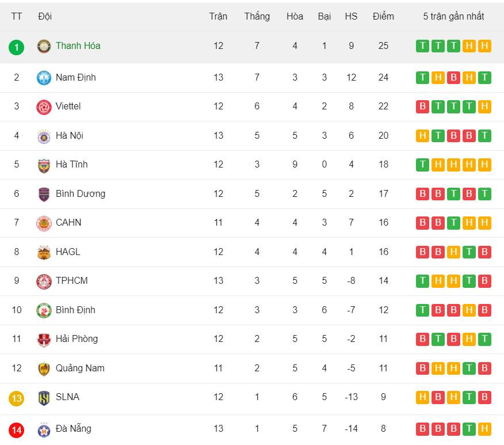Screen dimensions: 504x445
Task: Click the Đà Nẵng team crest
Action: pos(44,429)
